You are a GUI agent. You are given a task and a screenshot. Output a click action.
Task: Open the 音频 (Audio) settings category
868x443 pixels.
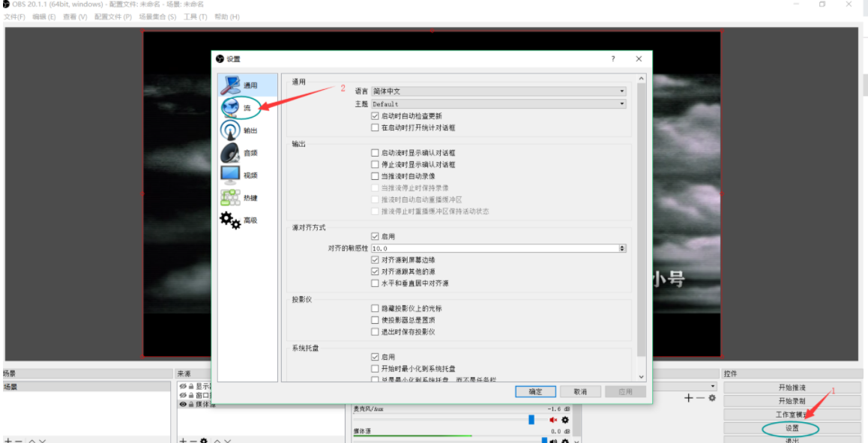click(247, 153)
